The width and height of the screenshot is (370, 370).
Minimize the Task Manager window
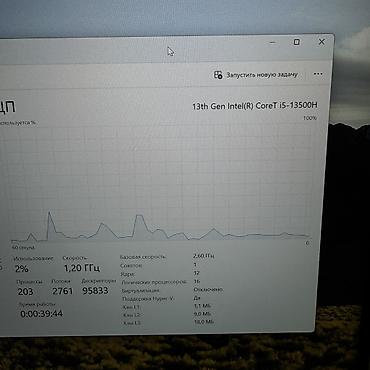pyautogui.click(x=273, y=42)
